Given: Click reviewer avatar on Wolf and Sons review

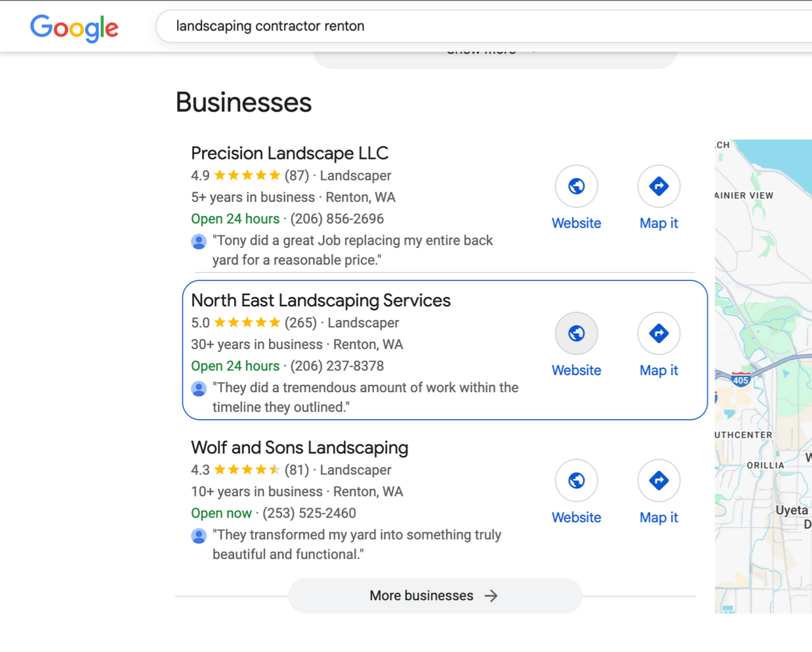Looking at the screenshot, I should tap(199, 536).
